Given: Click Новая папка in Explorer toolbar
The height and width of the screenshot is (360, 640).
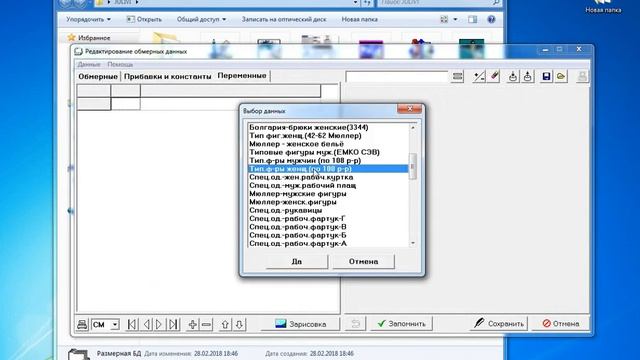Looking at the screenshot, I should point(360,19).
